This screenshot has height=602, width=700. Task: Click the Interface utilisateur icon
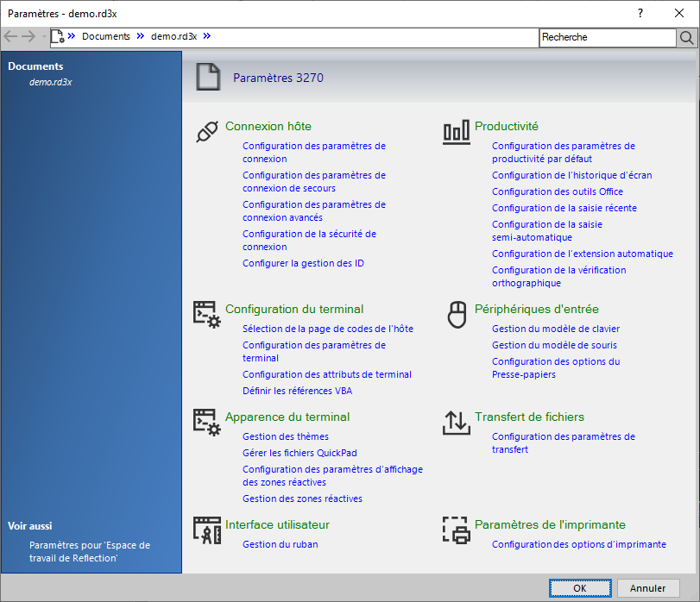[x=206, y=530]
